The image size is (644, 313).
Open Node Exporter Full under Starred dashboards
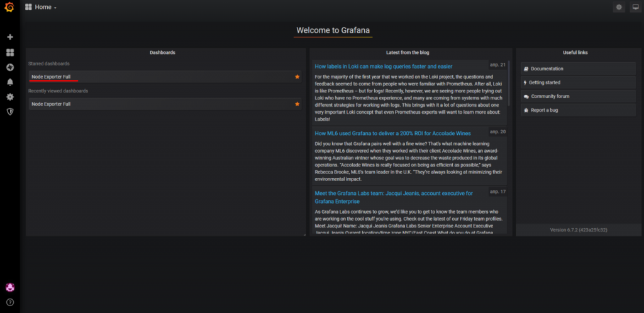click(x=51, y=77)
